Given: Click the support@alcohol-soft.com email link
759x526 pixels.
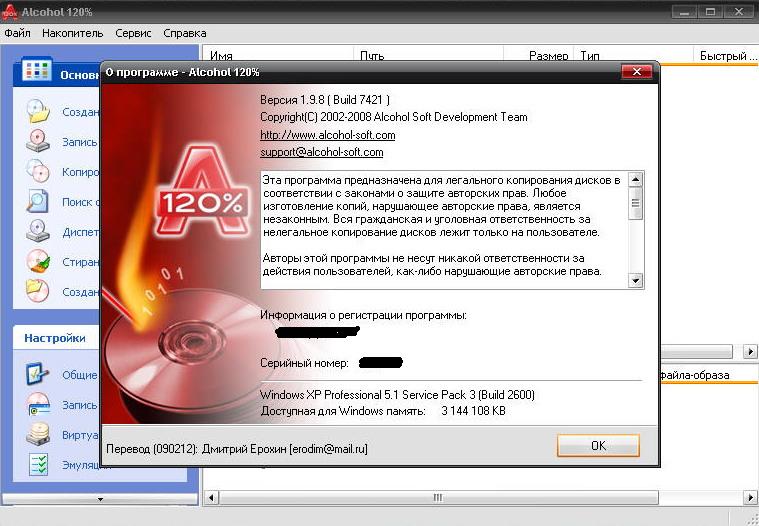Looking at the screenshot, I should [x=321, y=152].
